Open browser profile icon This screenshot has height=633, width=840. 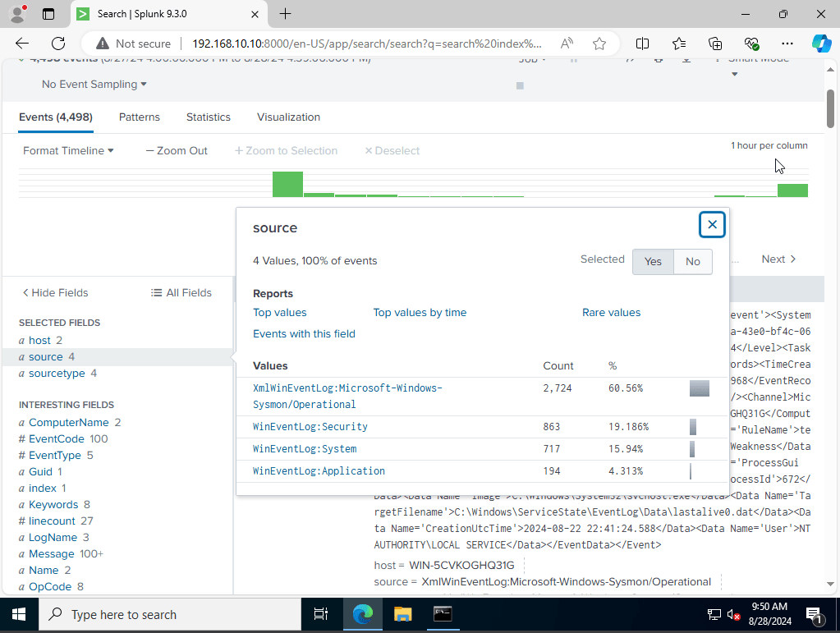pos(18,14)
